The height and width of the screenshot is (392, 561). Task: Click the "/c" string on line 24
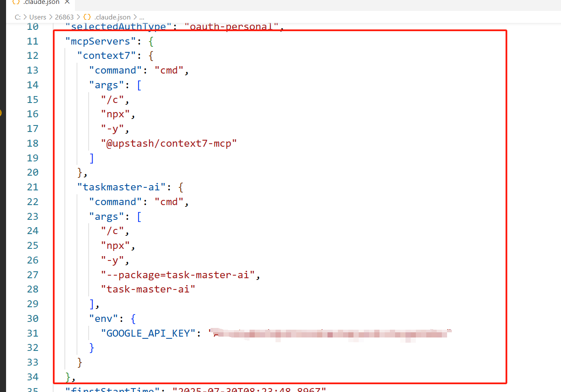(x=113, y=231)
